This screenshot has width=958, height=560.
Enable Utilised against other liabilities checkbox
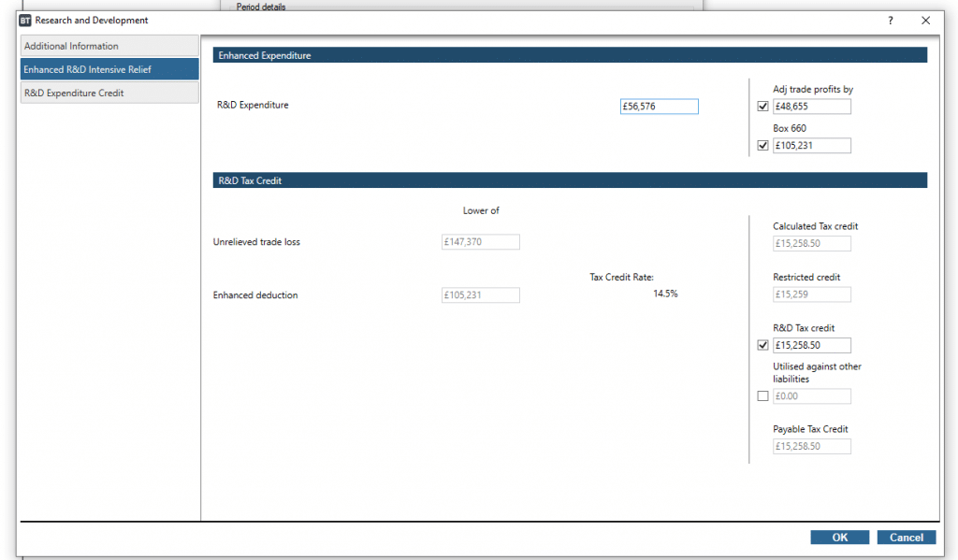coord(762,395)
